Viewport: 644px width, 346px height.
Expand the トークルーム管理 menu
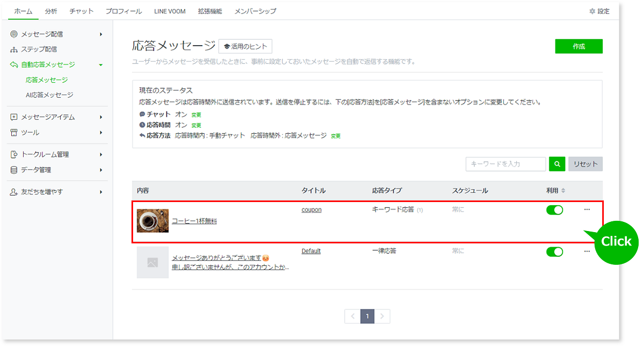coord(101,155)
